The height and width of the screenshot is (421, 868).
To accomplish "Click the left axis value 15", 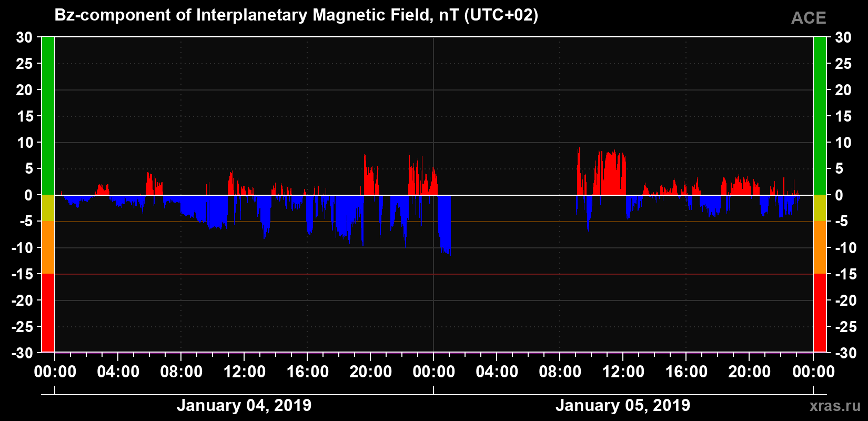I will [x=24, y=116].
